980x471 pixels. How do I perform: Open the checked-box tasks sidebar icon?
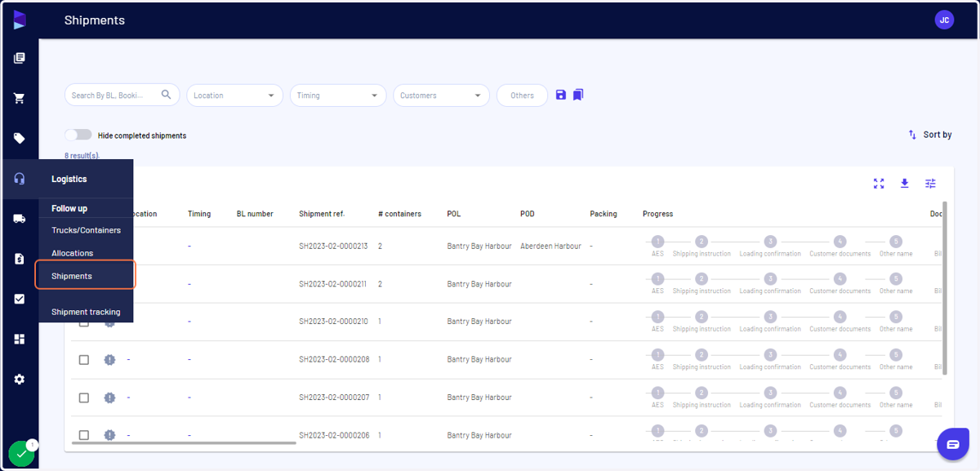(20, 299)
